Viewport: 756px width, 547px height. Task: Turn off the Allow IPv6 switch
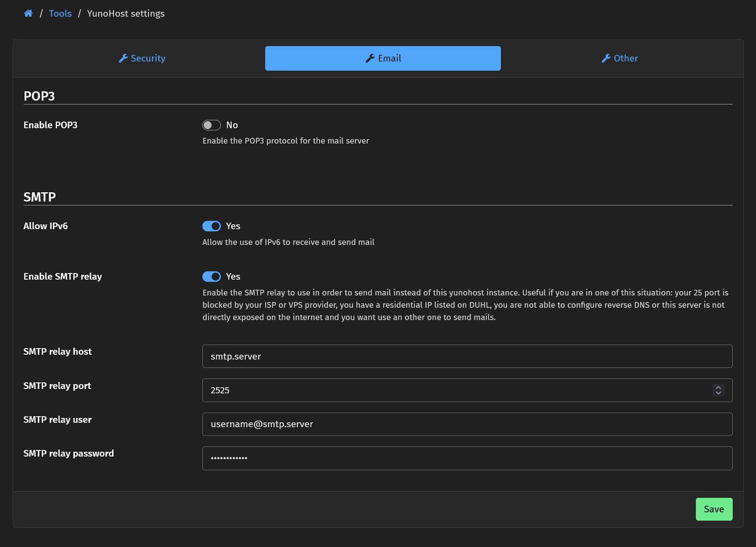pos(211,226)
